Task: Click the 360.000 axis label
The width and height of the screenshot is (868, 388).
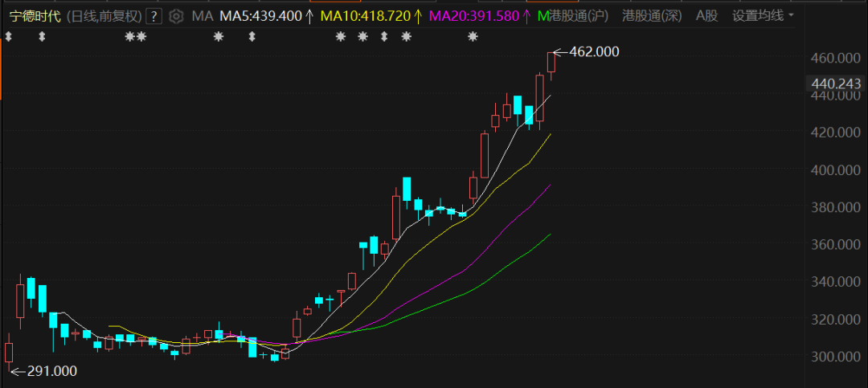Action: click(835, 245)
